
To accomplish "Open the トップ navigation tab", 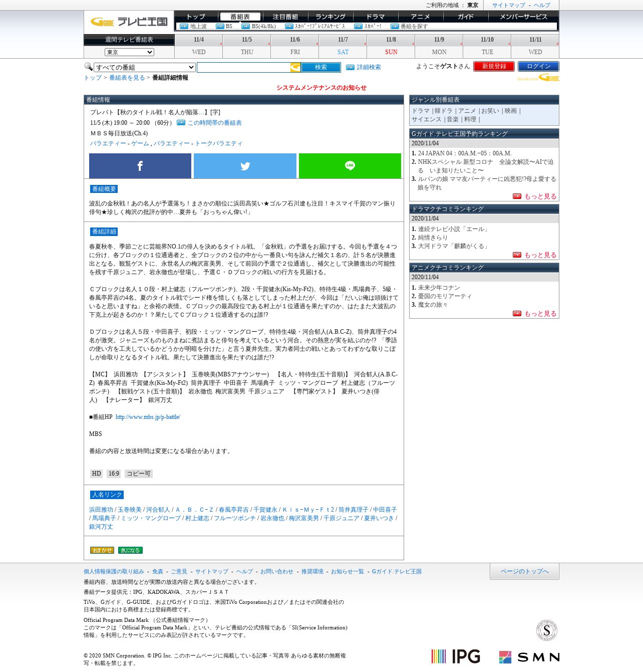I will [196, 17].
